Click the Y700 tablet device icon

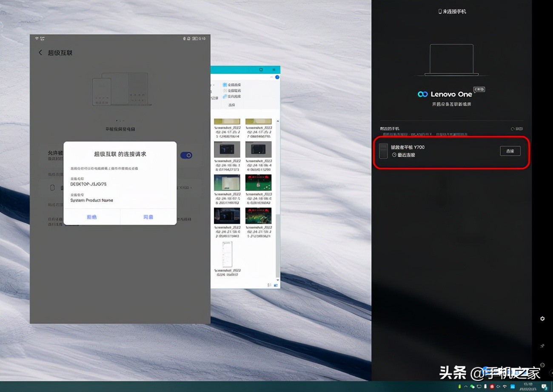pyautogui.click(x=383, y=151)
